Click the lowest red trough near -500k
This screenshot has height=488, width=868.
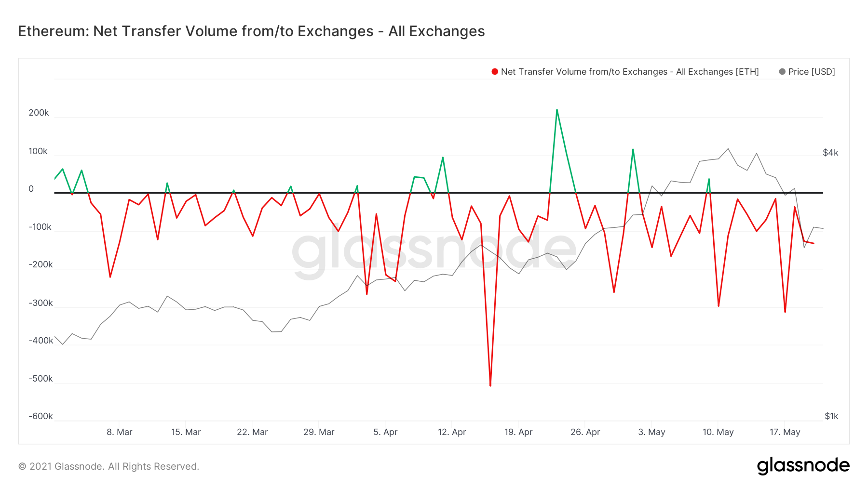click(490, 385)
